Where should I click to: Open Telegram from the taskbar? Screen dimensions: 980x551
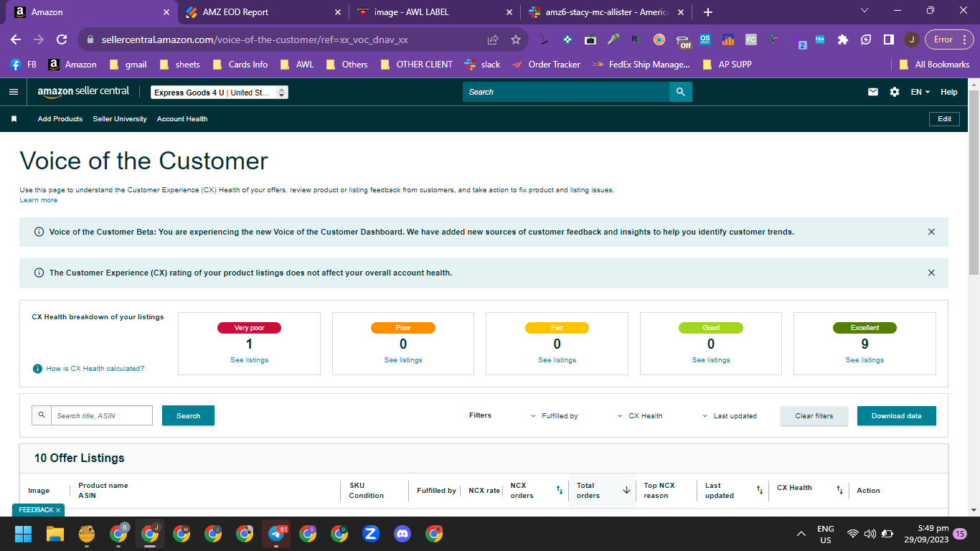[x=276, y=534]
